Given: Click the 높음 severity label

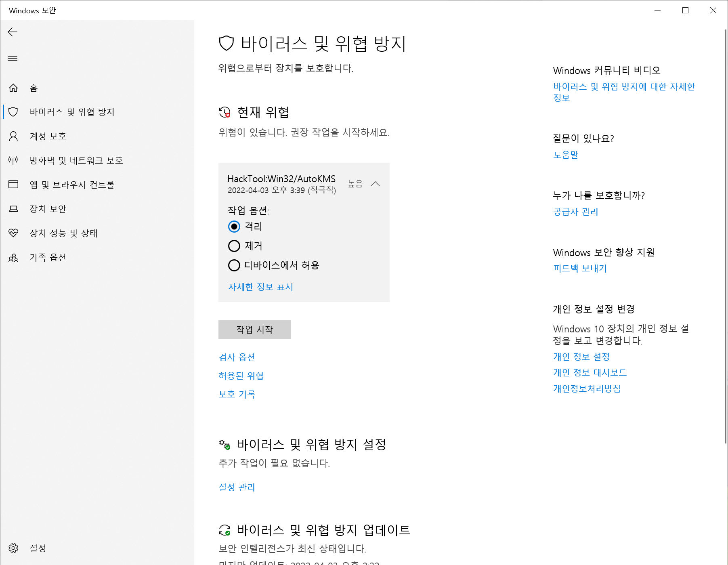Looking at the screenshot, I should (x=355, y=184).
